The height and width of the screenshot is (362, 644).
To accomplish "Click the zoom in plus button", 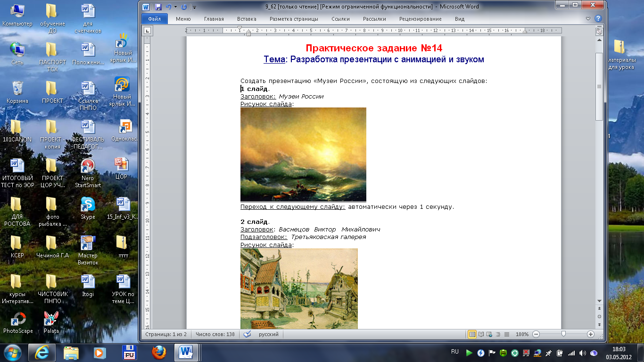I will (x=591, y=334).
